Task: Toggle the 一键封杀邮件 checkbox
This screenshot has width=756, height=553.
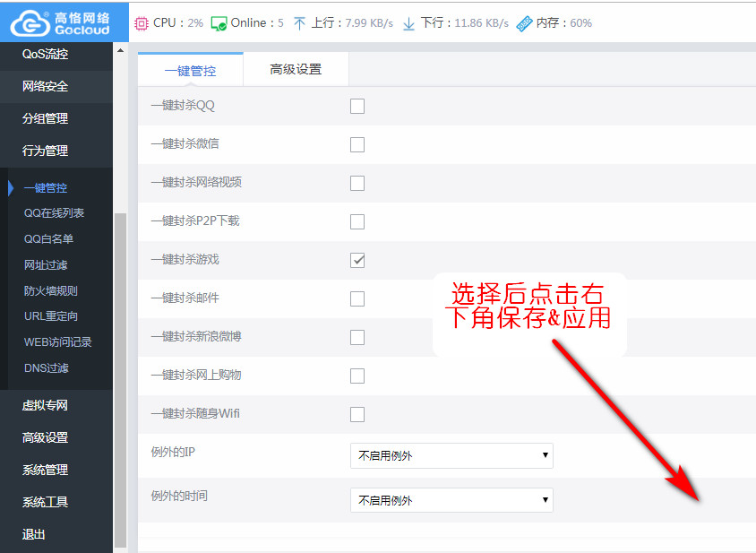Action: click(x=357, y=298)
